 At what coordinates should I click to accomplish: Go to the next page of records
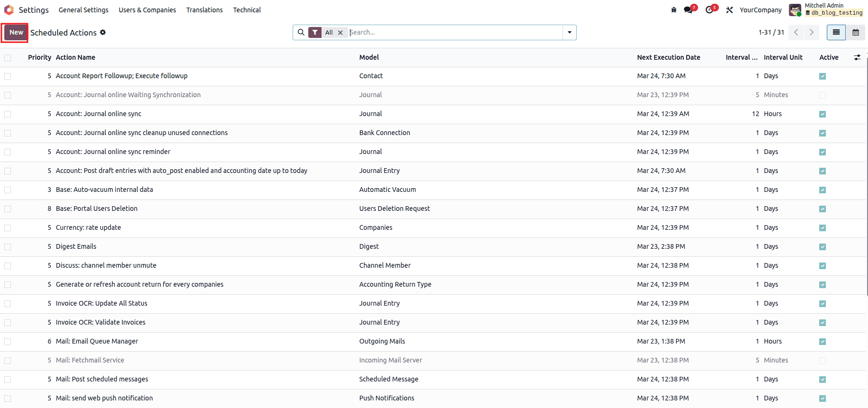[811, 32]
